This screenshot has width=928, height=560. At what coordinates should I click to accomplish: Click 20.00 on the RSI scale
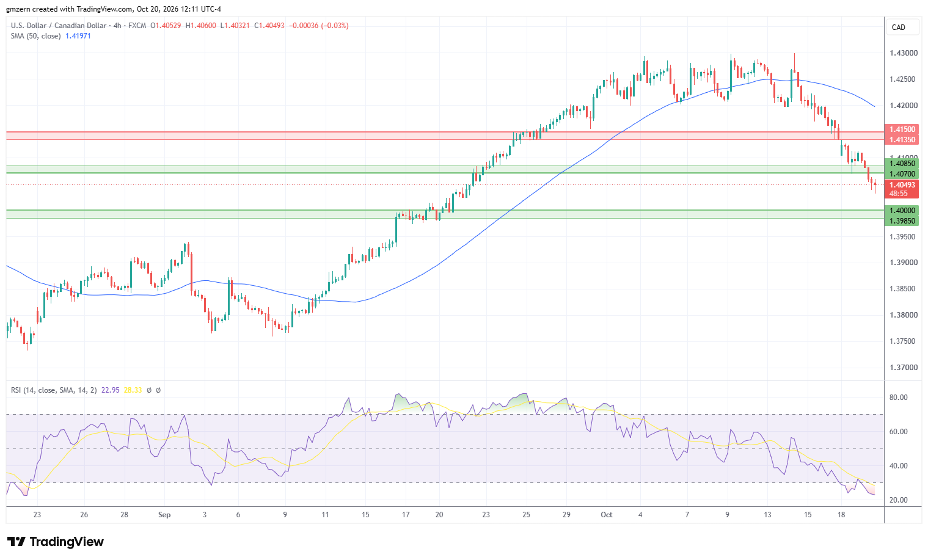[898, 500]
